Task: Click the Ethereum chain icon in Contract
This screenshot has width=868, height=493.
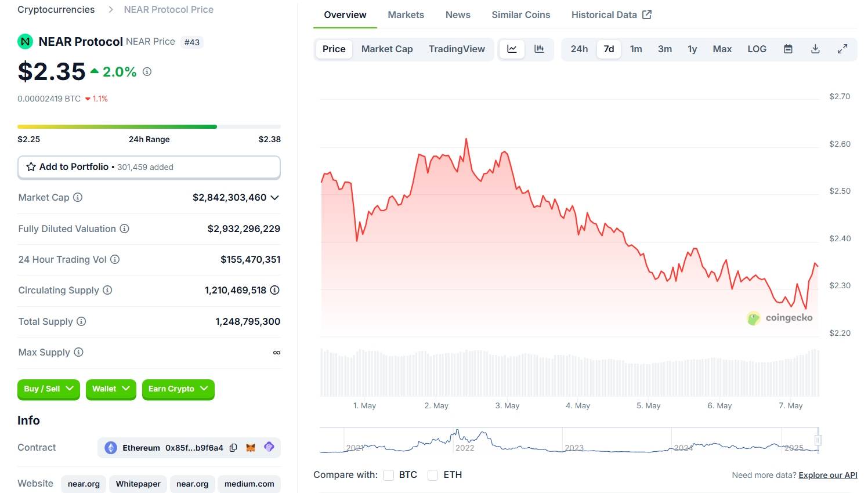Action: pyautogui.click(x=111, y=448)
